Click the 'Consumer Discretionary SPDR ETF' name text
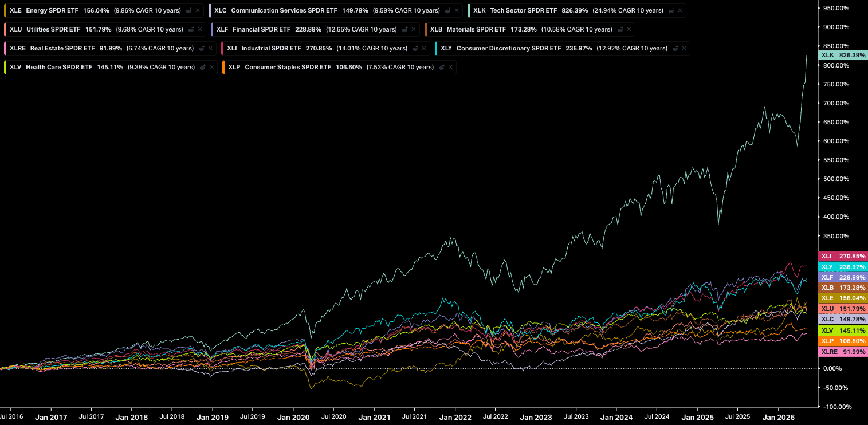The width and height of the screenshot is (868, 425). click(x=509, y=49)
